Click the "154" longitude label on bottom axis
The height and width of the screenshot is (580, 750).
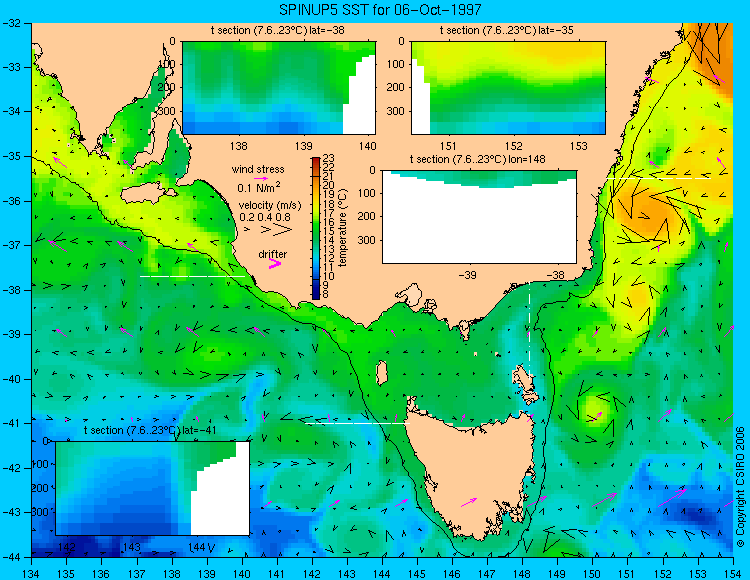[x=733, y=574]
